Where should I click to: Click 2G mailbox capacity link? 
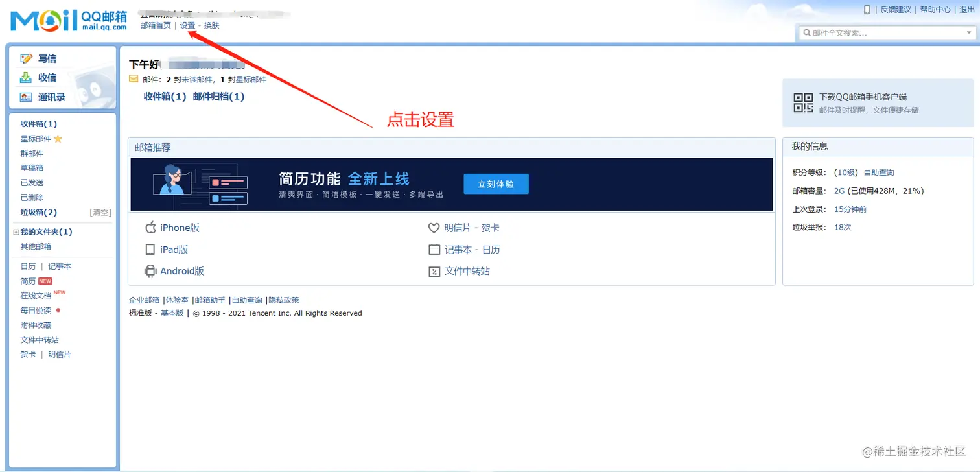pos(839,191)
